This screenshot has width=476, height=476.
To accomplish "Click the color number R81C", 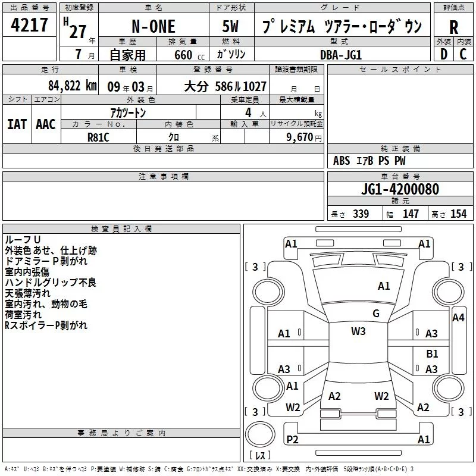I will tap(98, 137).
